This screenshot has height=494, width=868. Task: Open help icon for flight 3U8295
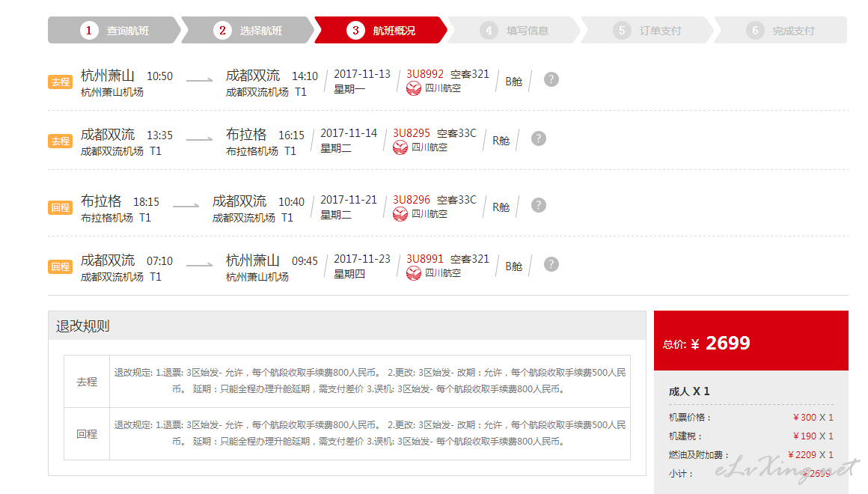pyautogui.click(x=539, y=138)
